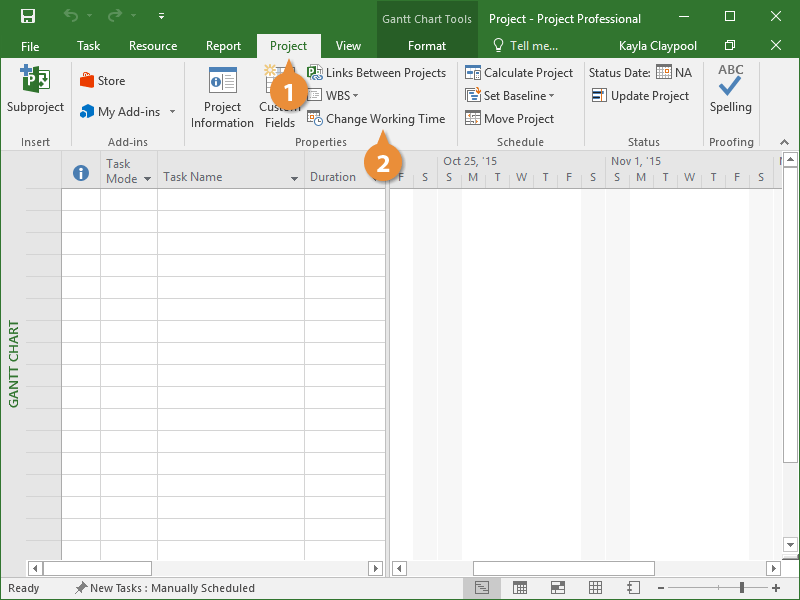Click Update Project in Status group

pos(640,96)
